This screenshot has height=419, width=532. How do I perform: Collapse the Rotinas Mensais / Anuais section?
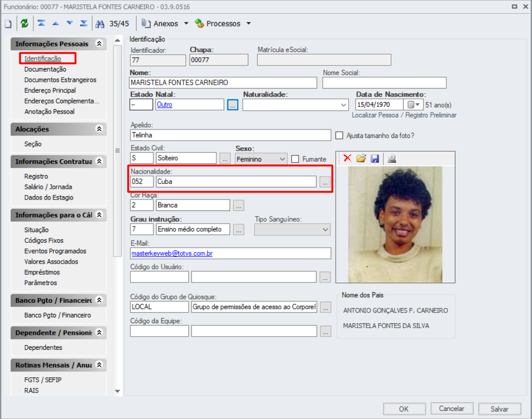pyautogui.click(x=99, y=364)
